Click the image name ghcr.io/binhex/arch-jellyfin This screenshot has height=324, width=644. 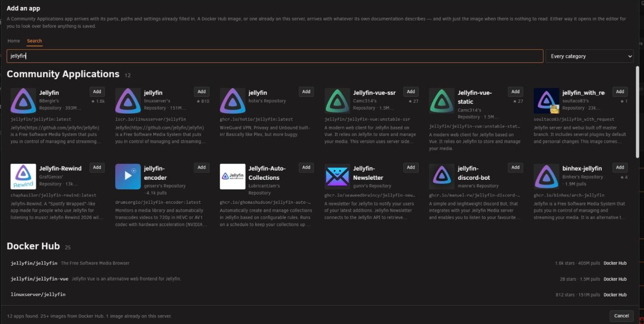(569, 195)
